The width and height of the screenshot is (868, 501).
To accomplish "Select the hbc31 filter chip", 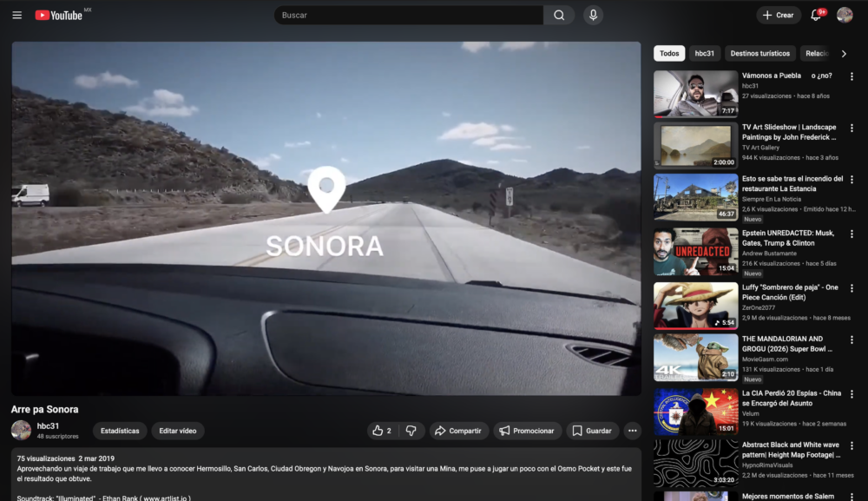I will pos(704,54).
